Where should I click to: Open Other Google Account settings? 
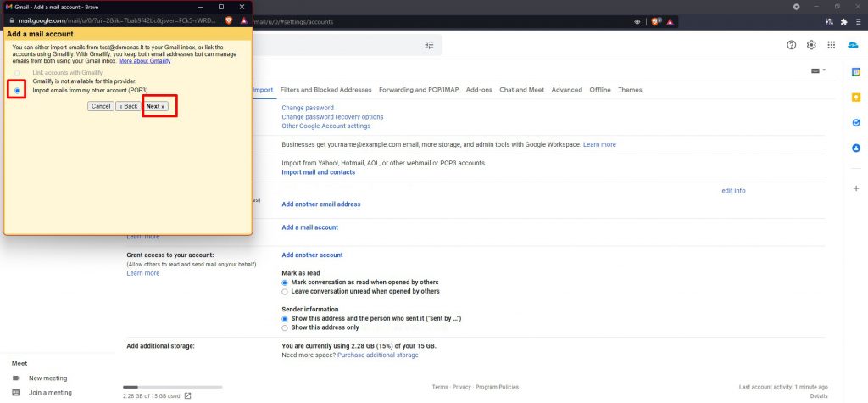click(326, 126)
